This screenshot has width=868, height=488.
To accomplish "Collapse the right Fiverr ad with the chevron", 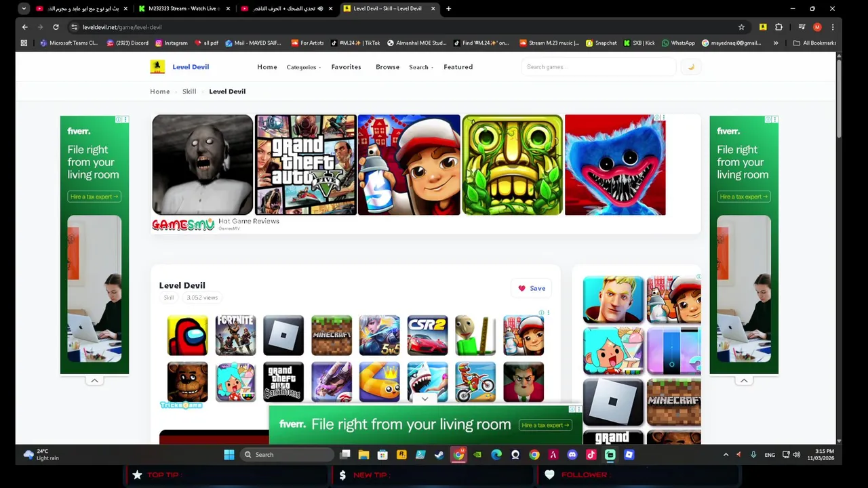I will click(744, 380).
